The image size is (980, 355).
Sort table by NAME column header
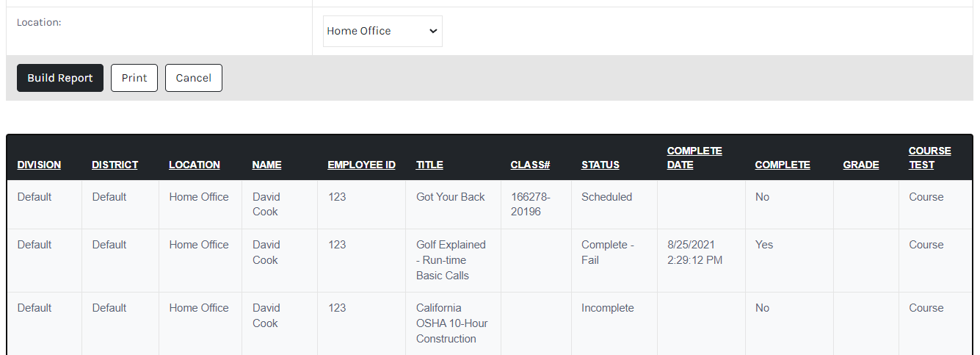click(266, 165)
